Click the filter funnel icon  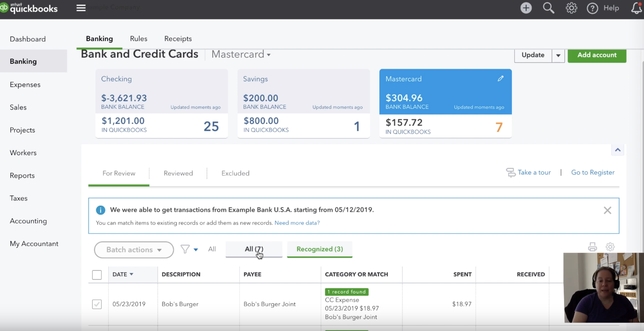[x=185, y=249]
